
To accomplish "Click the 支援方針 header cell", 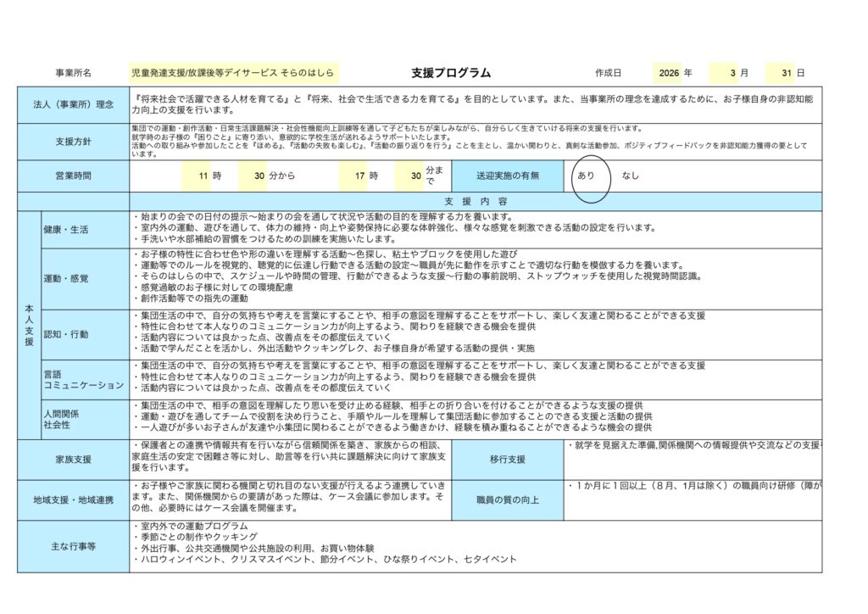I will (73, 141).
